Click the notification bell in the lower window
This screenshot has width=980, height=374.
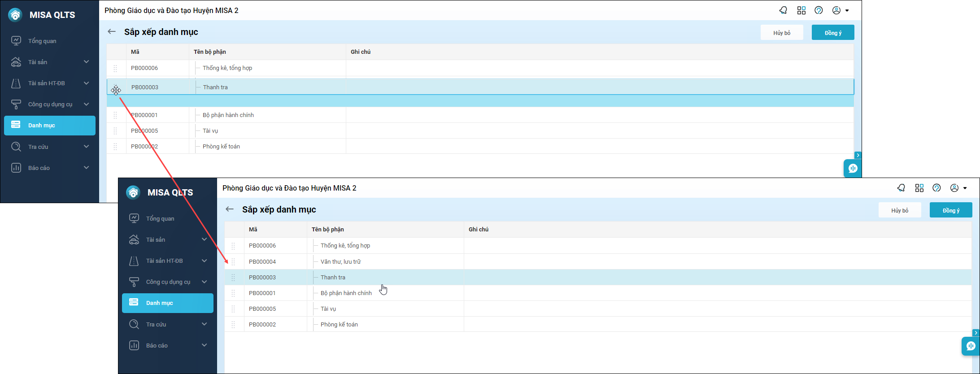click(901, 188)
